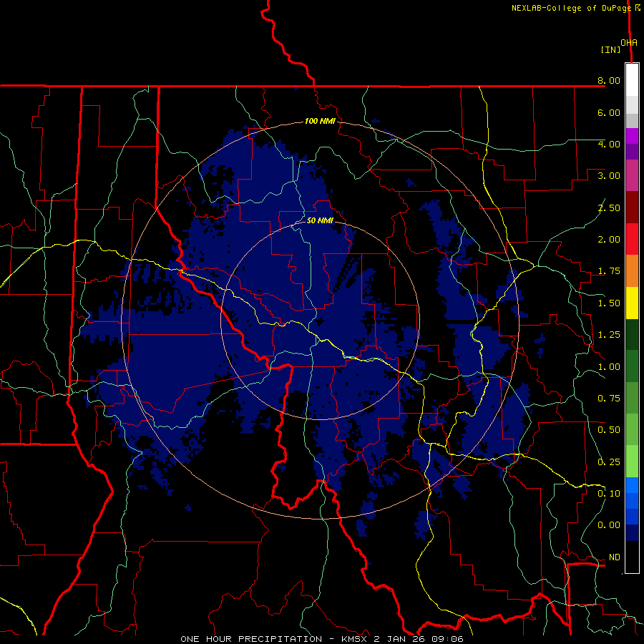Click the 50 NMI range ring label

(x=320, y=220)
